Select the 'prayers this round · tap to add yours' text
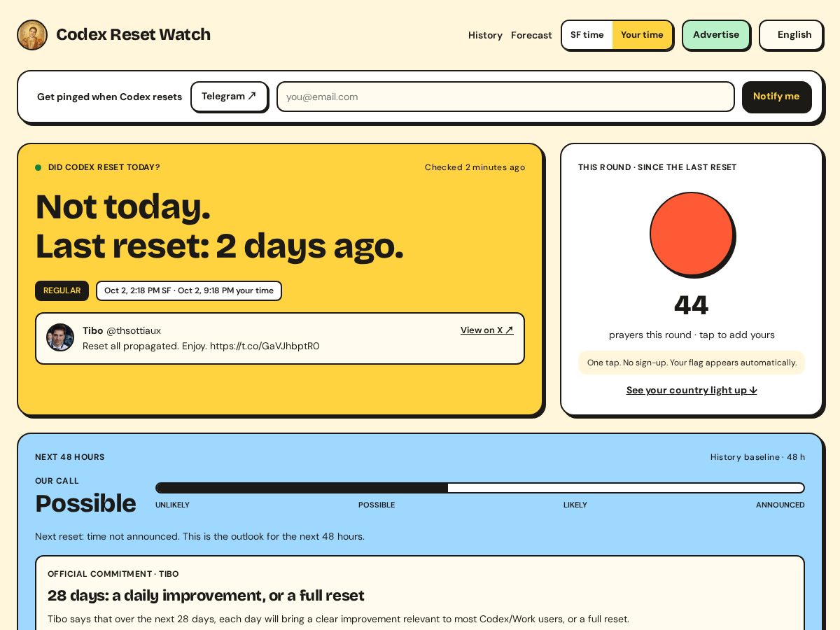Viewport: 840px width, 630px height. click(x=692, y=335)
